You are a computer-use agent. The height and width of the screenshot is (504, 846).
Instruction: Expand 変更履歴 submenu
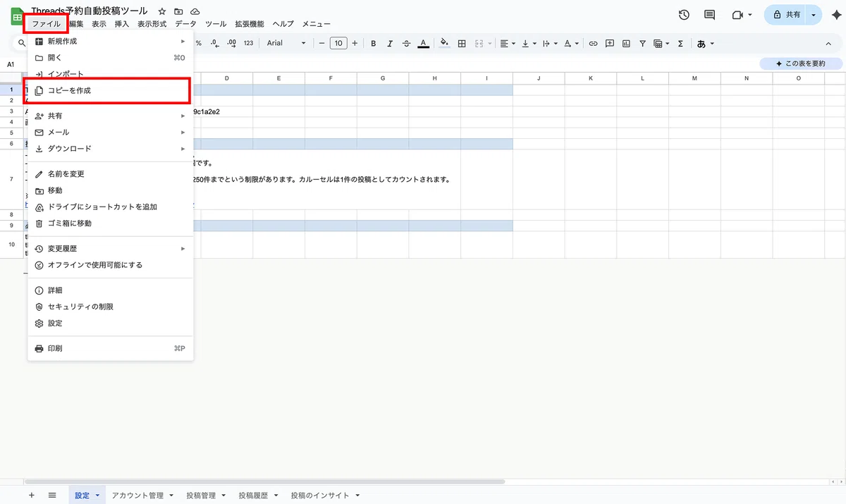(x=110, y=248)
